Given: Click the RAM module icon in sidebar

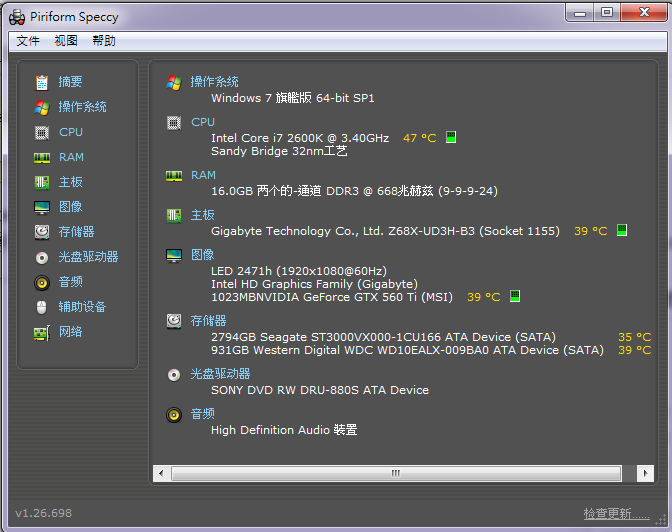Looking at the screenshot, I should pos(42,158).
